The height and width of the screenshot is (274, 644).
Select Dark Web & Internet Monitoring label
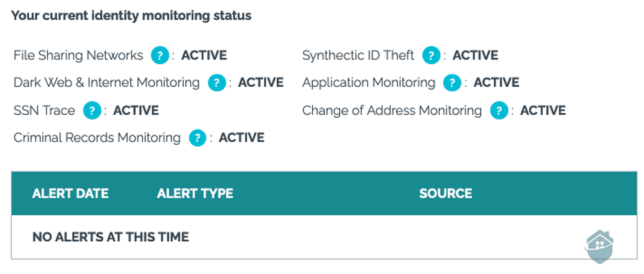click(107, 82)
